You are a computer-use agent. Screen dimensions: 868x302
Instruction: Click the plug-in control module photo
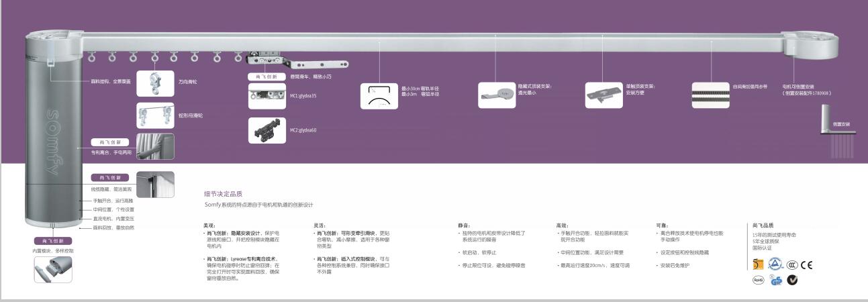click(x=53, y=270)
